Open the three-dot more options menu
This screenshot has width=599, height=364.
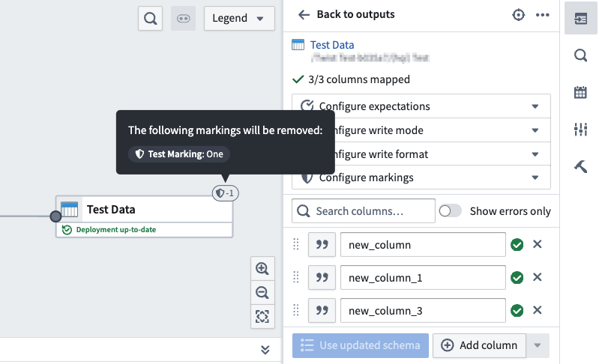click(x=543, y=15)
